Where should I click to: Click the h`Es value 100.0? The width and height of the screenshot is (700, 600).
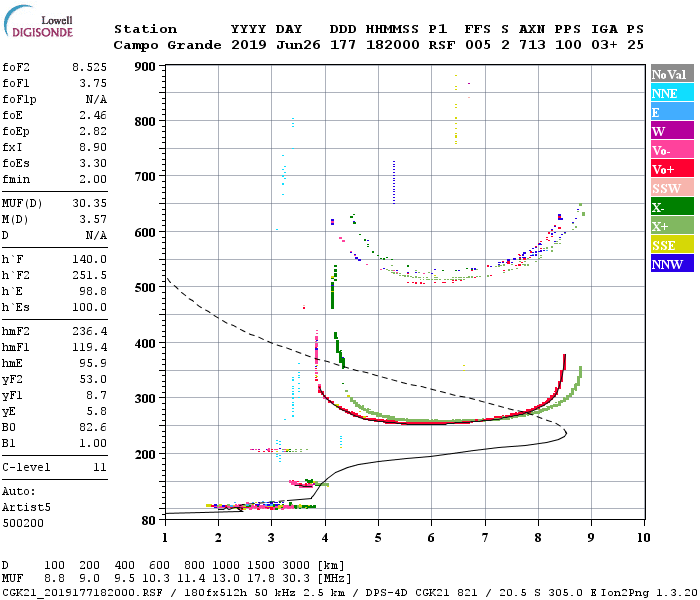89,308
